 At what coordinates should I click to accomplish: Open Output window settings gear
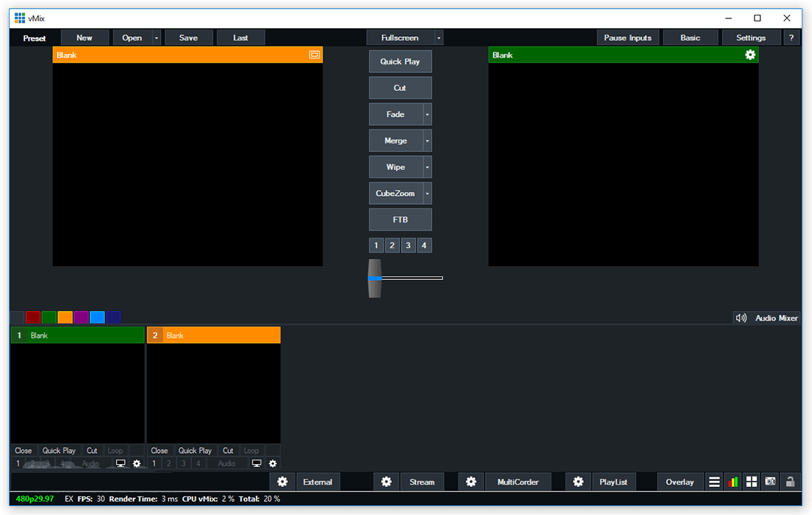[750, 55]
